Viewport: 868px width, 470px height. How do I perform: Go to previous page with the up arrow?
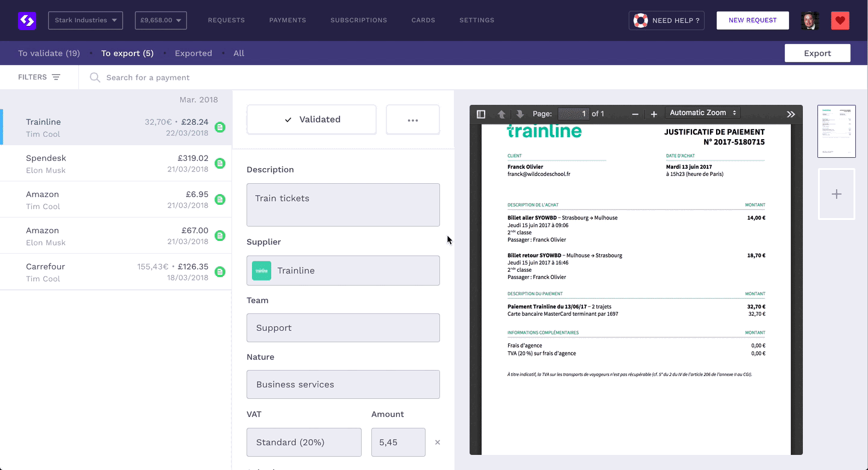click(x=501, y=113)
